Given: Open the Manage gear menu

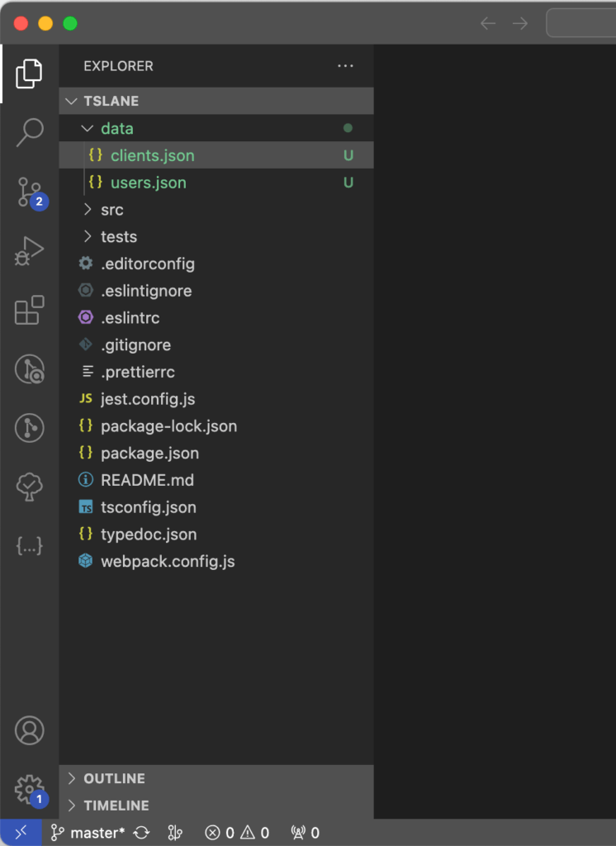Looking at the screenshot, I should click(29, 789).
